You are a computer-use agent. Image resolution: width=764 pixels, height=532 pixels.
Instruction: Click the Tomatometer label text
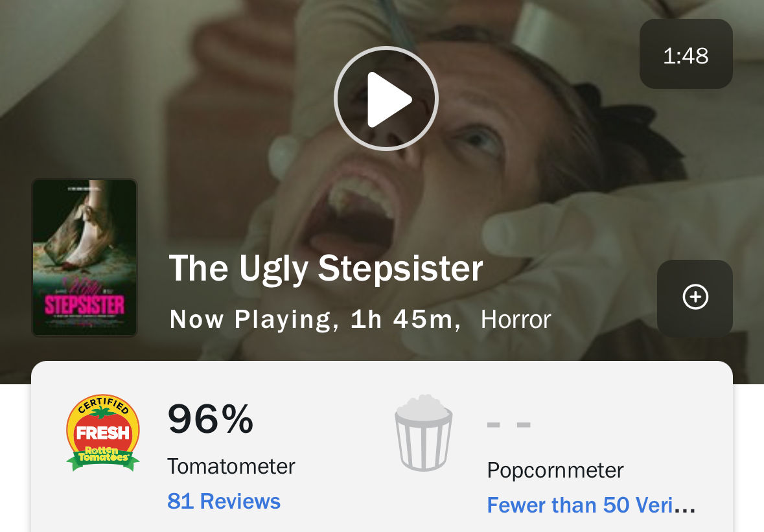click(231, 466)
